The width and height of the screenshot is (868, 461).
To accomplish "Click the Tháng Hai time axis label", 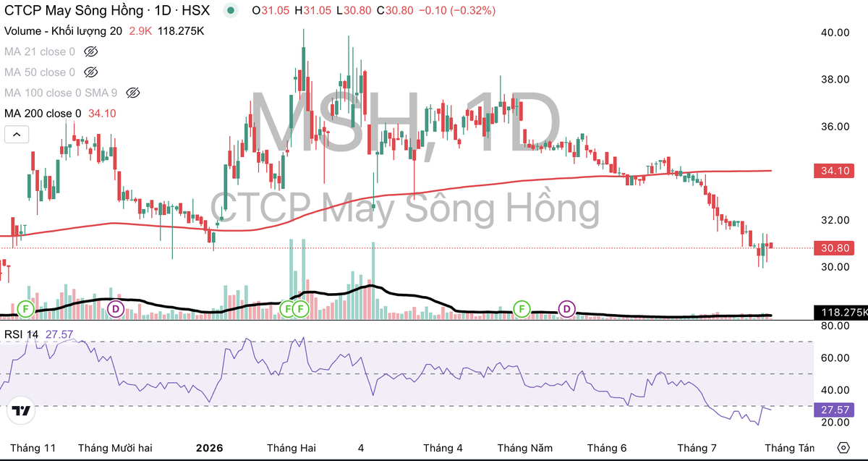I will (x=291, y=447).
